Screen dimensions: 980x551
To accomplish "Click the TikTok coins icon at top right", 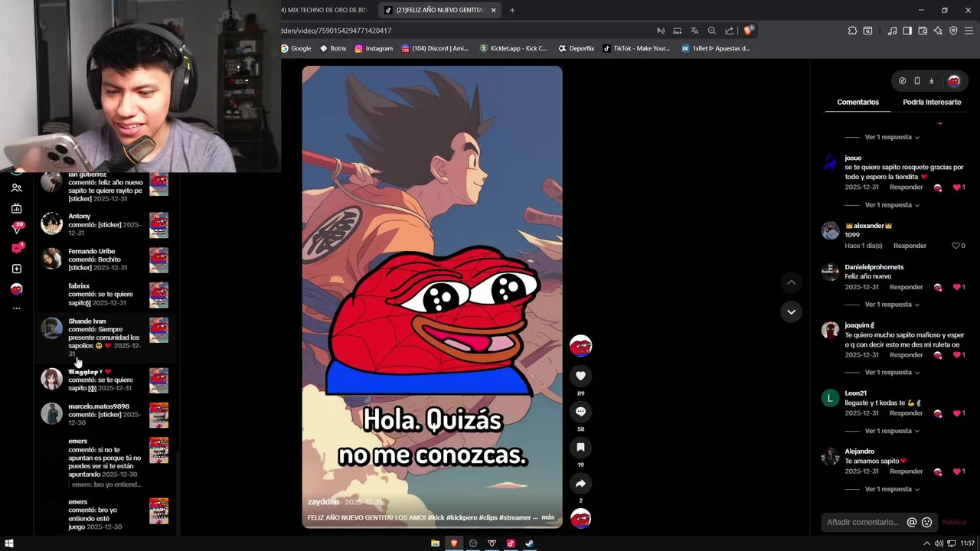I will coord(903,80).
